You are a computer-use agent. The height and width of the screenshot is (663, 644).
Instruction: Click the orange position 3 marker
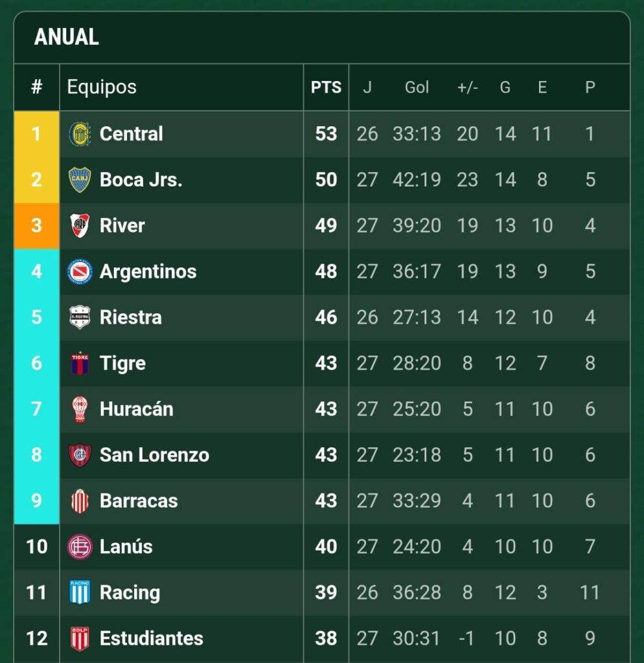click(36, 226)
